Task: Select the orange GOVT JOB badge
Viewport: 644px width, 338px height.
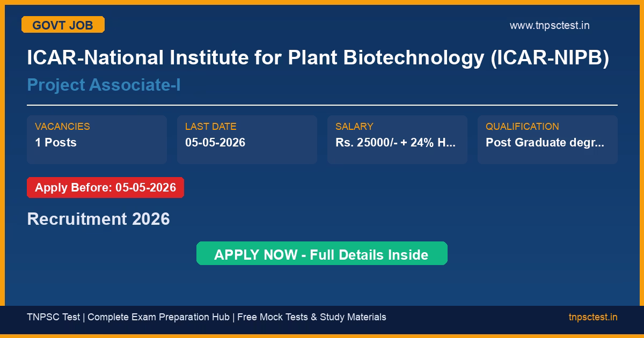Action: point(63,25)
